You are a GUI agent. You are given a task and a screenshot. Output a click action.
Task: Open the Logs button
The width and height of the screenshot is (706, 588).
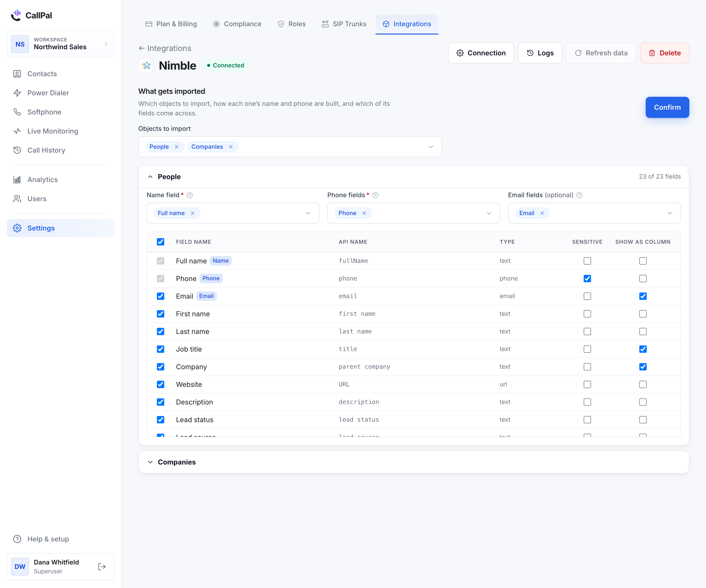point(540,53)
